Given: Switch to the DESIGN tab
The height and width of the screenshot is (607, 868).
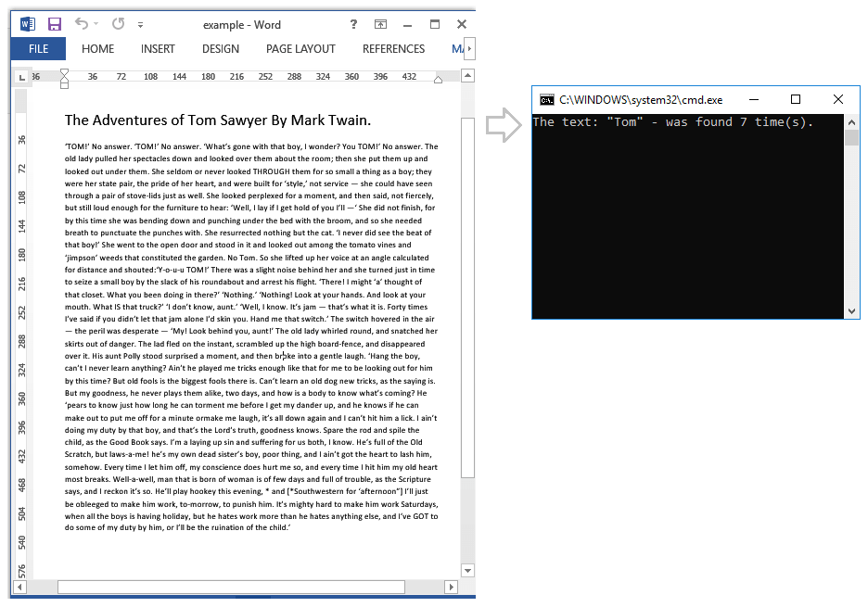Looking at the screenshot, I should pos(221,48).
